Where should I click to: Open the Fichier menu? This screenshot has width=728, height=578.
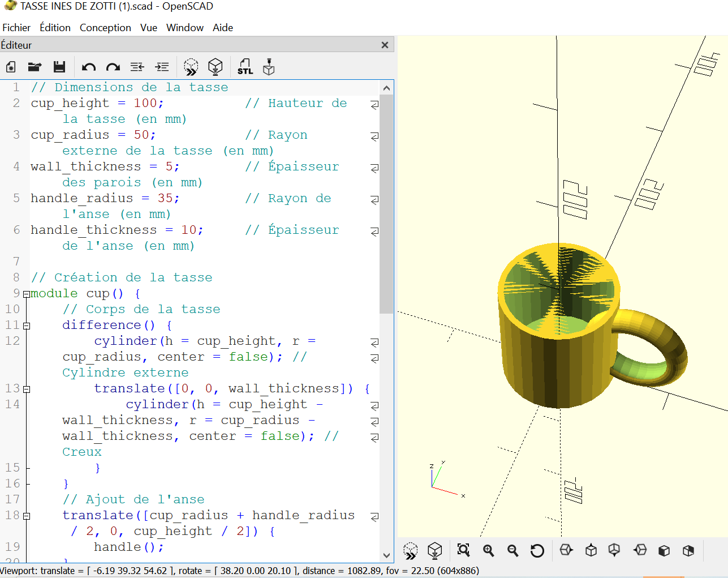(x=16, y=28)
